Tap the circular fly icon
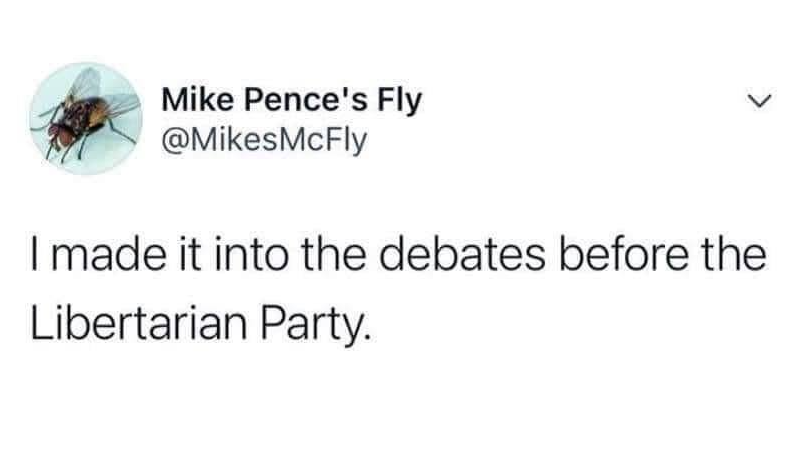The width and height of the screenshot is (800, 475). point(86,118)
